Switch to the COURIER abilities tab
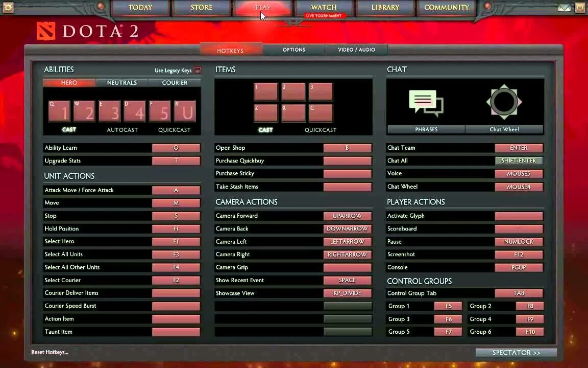 point(175,83)
